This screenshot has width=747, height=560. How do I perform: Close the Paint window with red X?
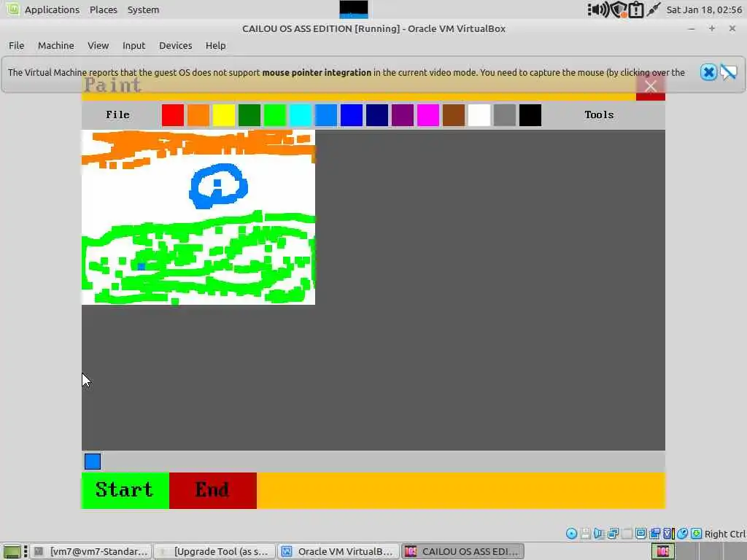(x=650, y=87)
